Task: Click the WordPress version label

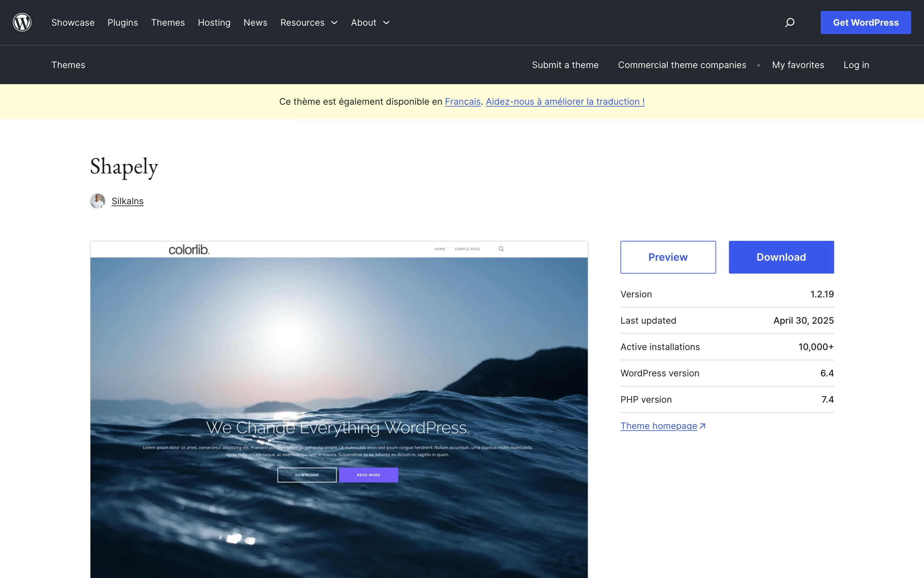Action: click(660, 373)
